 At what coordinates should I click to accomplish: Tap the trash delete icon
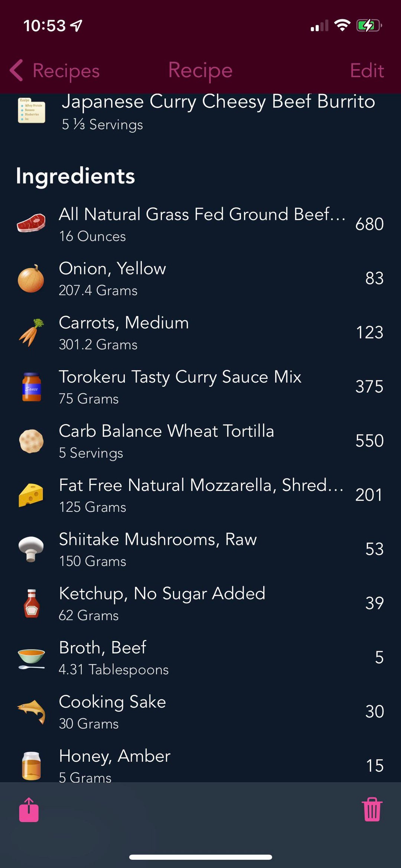click(372, 810)
